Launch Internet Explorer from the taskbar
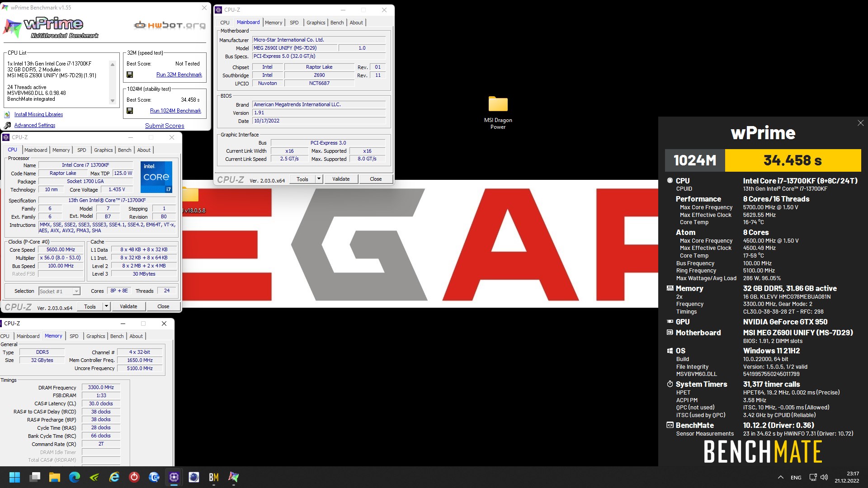The image size is (868, 488). click(114, 477)
